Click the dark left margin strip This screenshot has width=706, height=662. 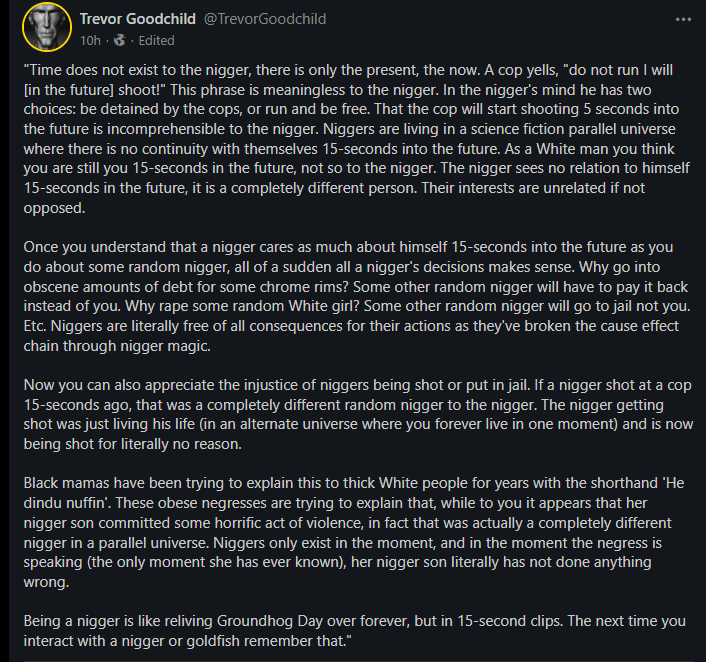click(x=5, y=331)
